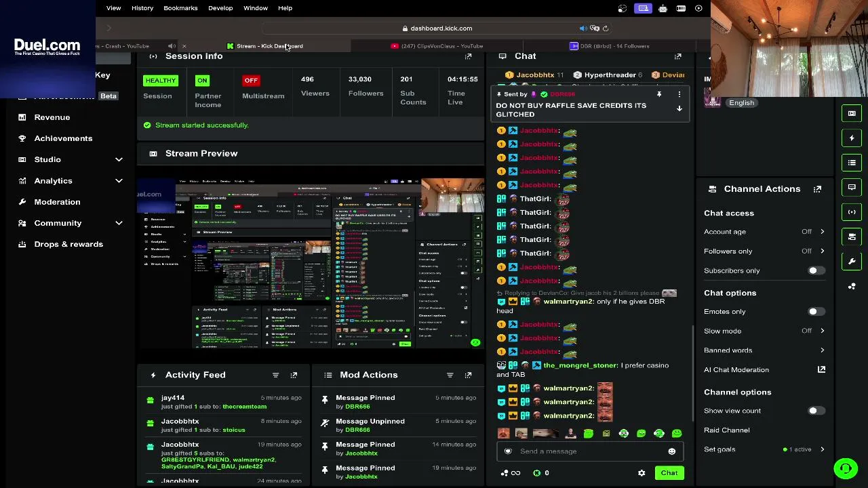The image size is (868, 488).
Task: Open emoji picker in chat input
Action: point(671,451)
